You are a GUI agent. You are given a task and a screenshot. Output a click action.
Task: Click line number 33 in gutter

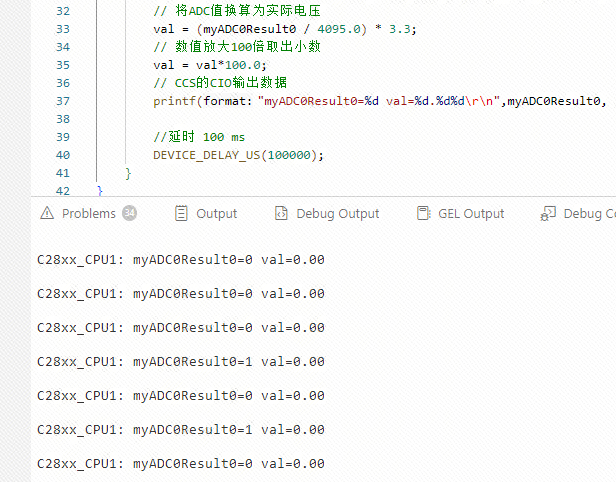click(63, 29)
